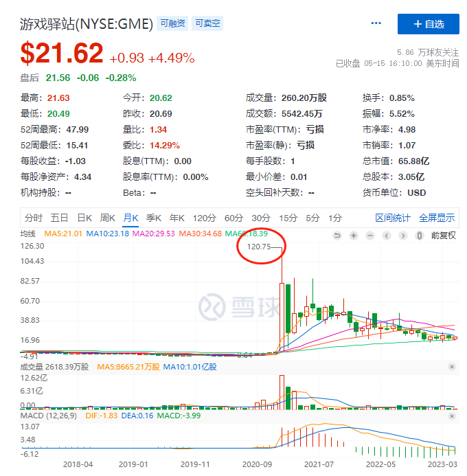
Task: Click the 均线 indicator label
Action: [28, 234]
